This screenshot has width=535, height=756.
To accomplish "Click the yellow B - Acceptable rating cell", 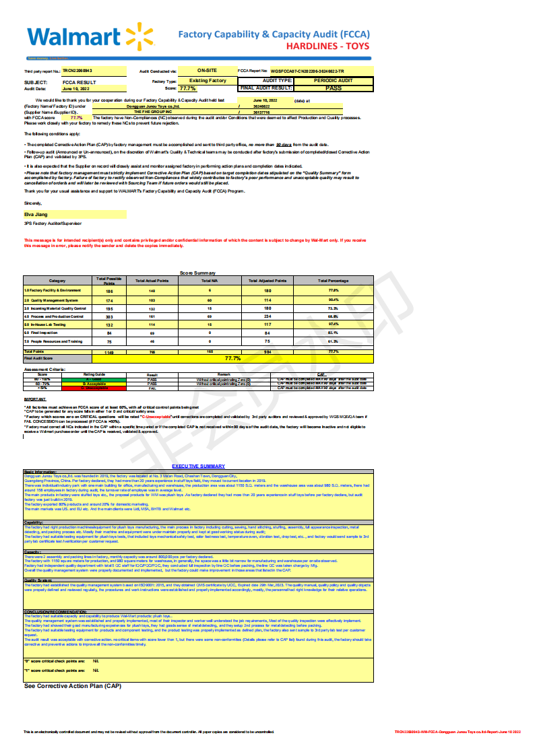I will [x=94, y=384].
